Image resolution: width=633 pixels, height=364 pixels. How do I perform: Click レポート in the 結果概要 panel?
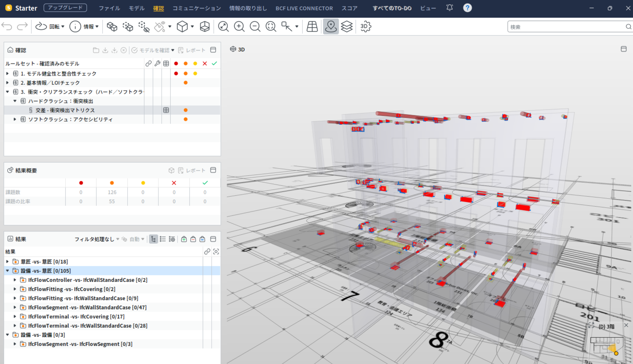[192, 171]
